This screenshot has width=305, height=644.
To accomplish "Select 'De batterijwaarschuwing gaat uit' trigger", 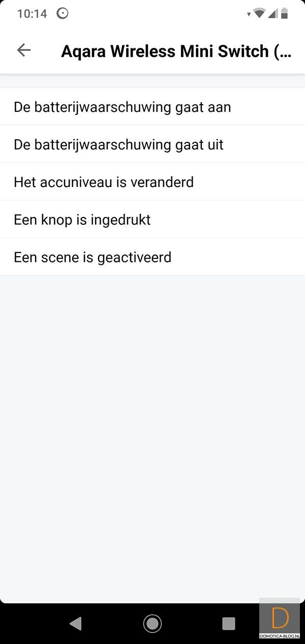I will (118, 144).
